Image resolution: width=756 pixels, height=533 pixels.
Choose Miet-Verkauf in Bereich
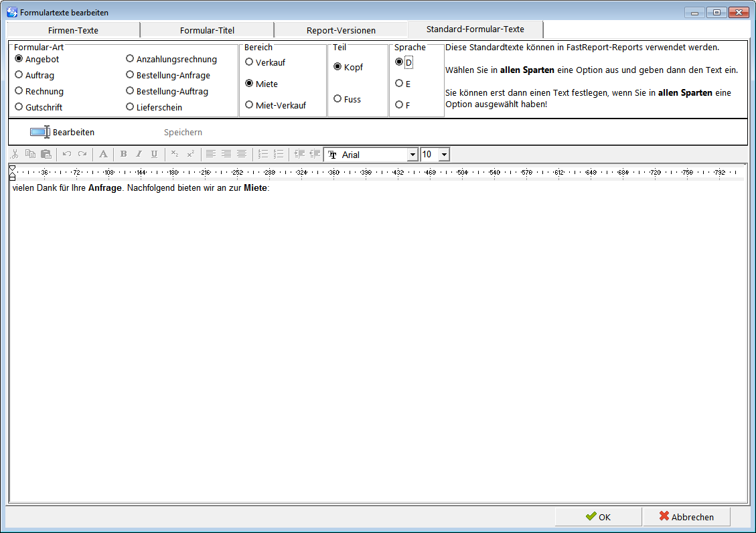pos(276,104)
